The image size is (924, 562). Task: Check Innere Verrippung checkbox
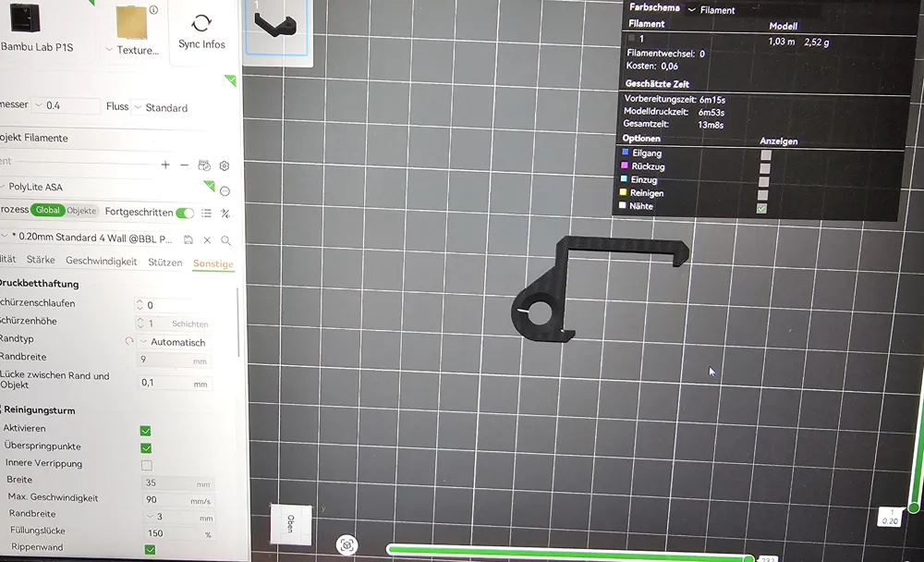(147, 465)
